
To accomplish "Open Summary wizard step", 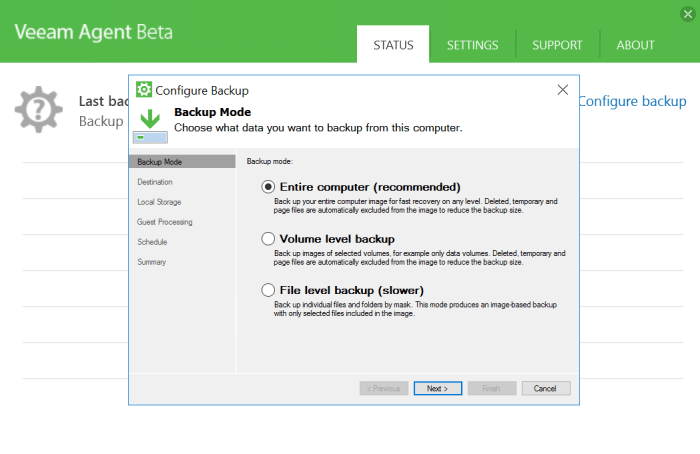I will pyautogui.click(x=152, y=262).
